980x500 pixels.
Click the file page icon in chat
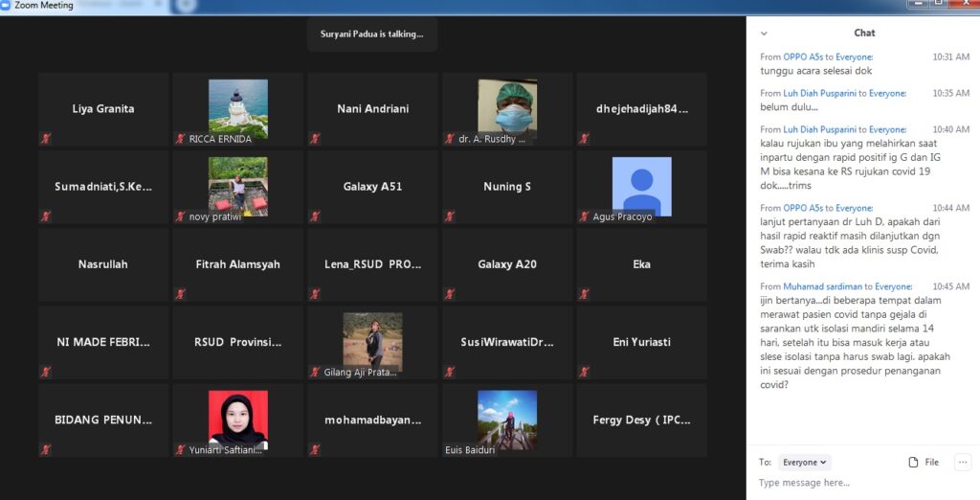913,462
